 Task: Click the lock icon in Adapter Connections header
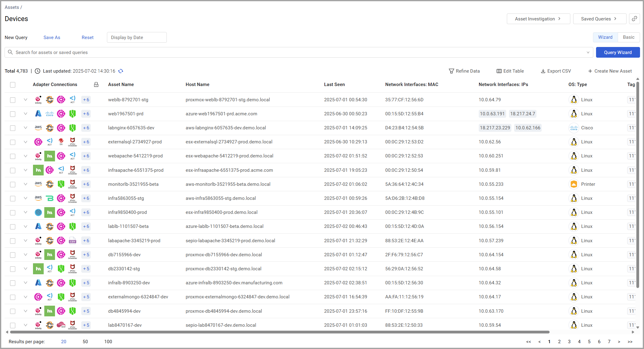(96, 85)
